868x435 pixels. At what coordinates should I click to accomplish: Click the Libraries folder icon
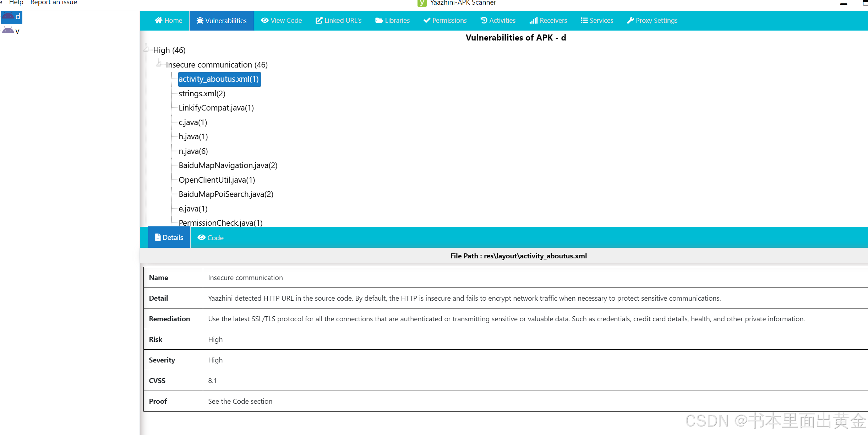pos(379,20)
